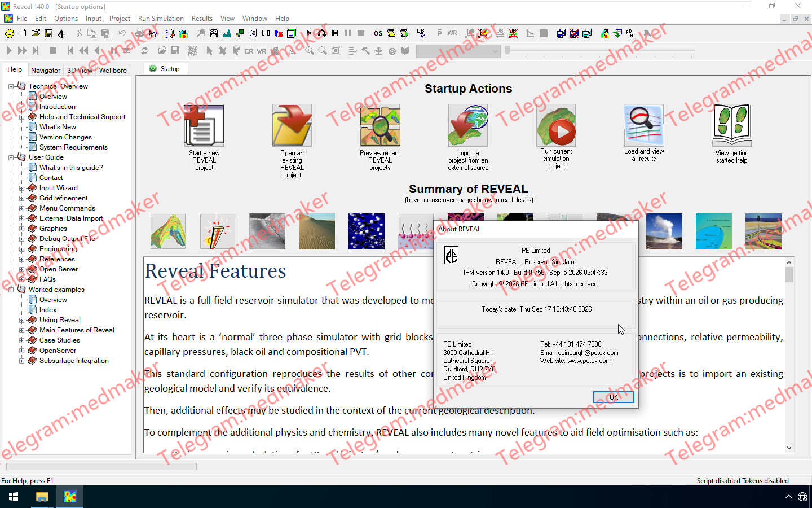The height and width of the screenshot is (508, 812).
Task: Click the thermometer icon in the toolbar
Action: coord(170,33)
